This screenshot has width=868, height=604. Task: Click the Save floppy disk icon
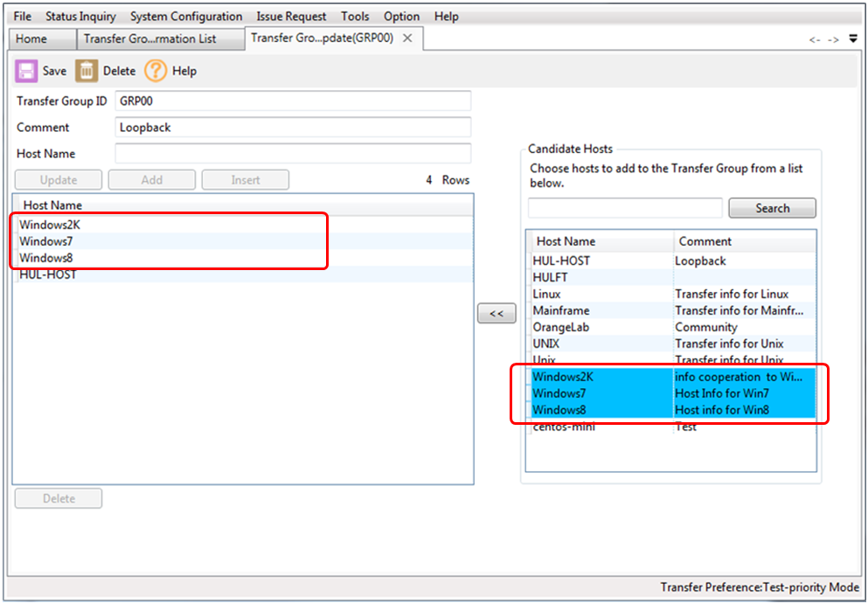(26, 71)
